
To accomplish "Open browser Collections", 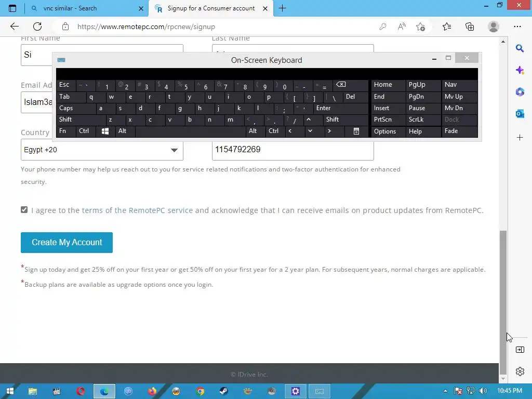I will coord(470,26).
